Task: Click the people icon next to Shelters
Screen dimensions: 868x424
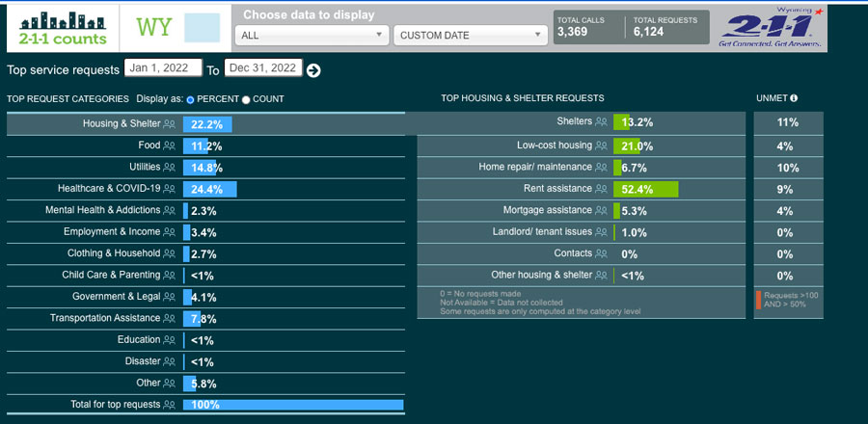Action: [x=602, y=122]
